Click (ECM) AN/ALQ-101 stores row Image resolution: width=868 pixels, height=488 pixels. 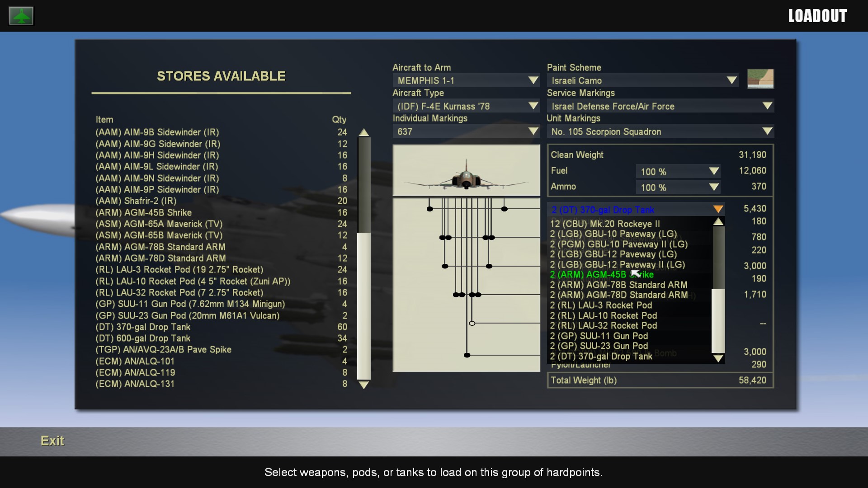(x=221, y=361)
